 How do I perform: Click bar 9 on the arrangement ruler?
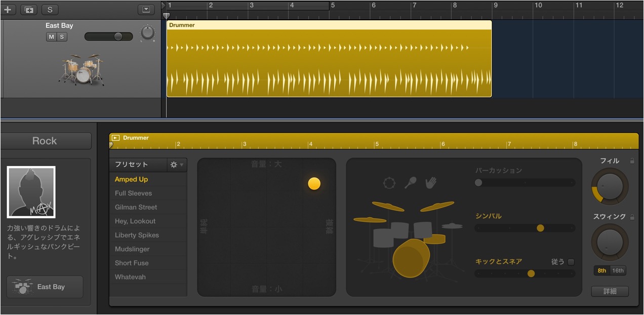click(496, 6)
